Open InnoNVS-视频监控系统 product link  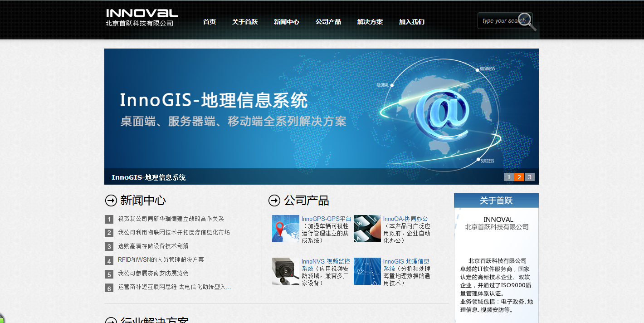[326, 265]
